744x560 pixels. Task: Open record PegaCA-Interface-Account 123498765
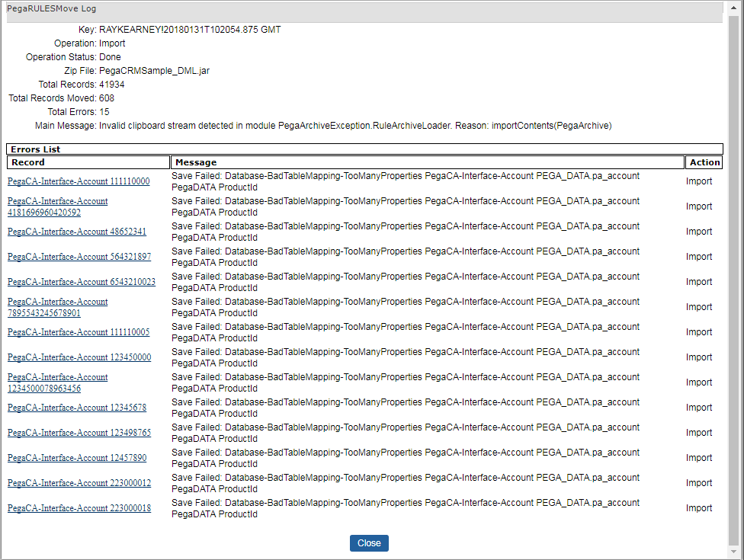(x=79, y=433)
